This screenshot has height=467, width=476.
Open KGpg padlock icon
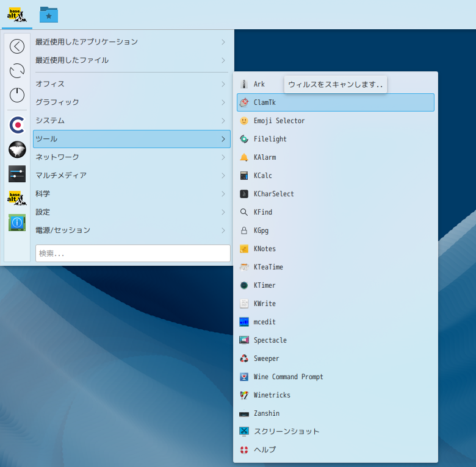coord(244,230)
